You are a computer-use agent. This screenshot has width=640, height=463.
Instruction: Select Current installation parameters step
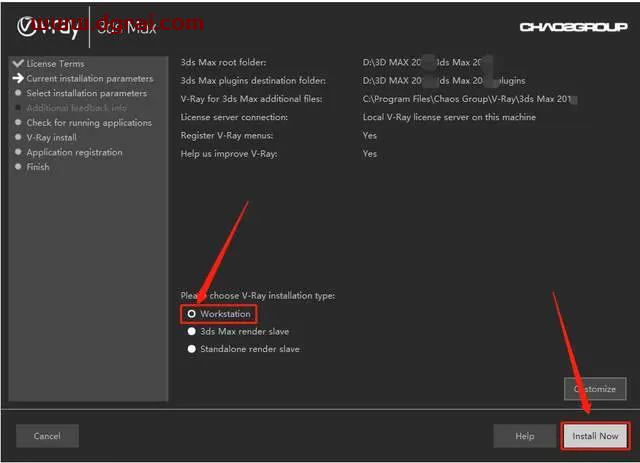[x=90, y=78]
